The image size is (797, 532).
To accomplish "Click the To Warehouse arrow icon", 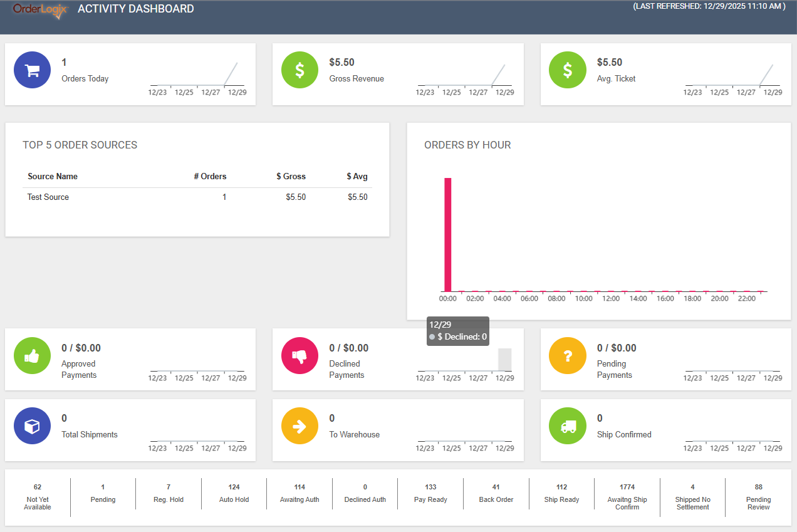I will [300, 426].
